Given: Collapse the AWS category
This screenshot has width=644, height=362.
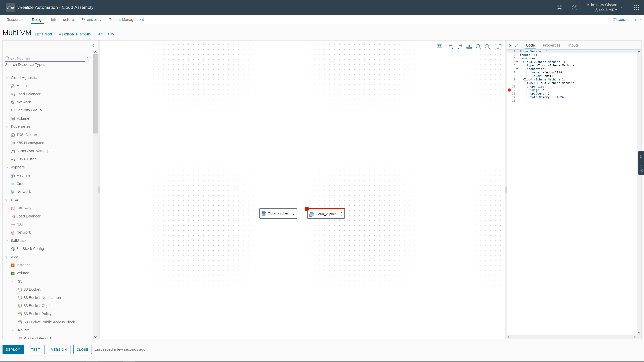Looking at the screenshot, I should point(7,257).
